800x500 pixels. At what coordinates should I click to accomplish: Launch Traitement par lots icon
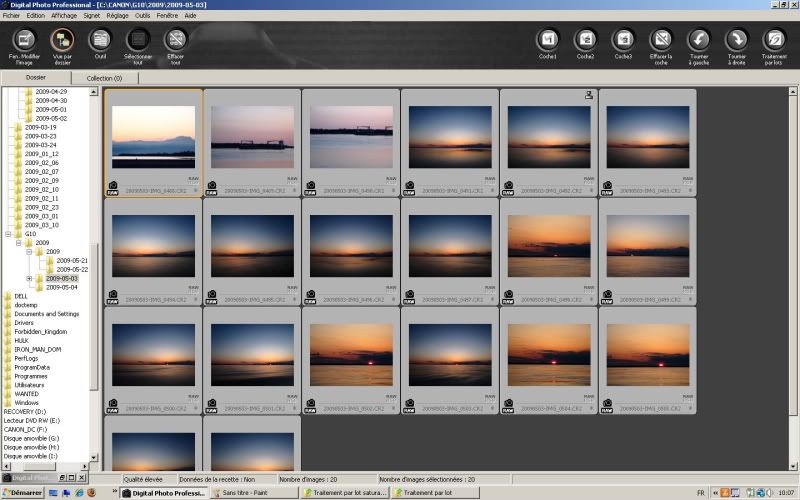[774, 40]
